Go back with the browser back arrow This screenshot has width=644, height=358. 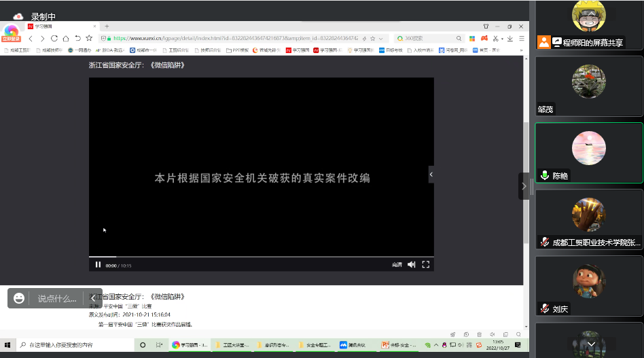[x=31, y=38]
